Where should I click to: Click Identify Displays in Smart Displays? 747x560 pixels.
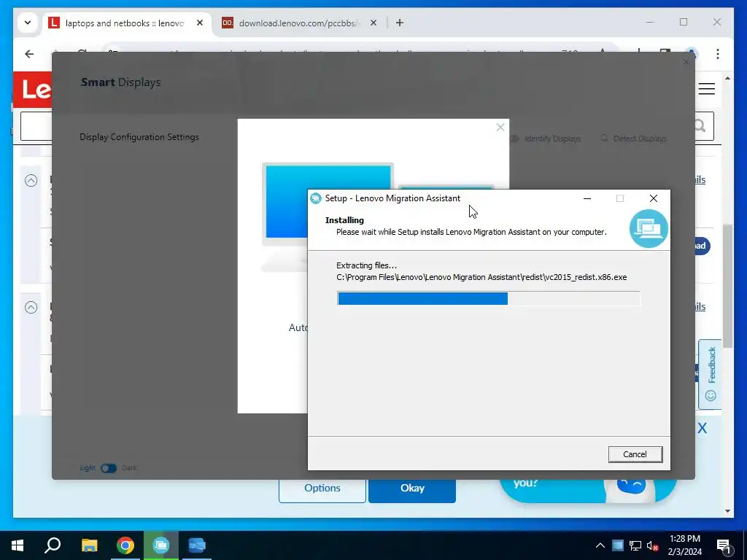(x=546, y=139)
